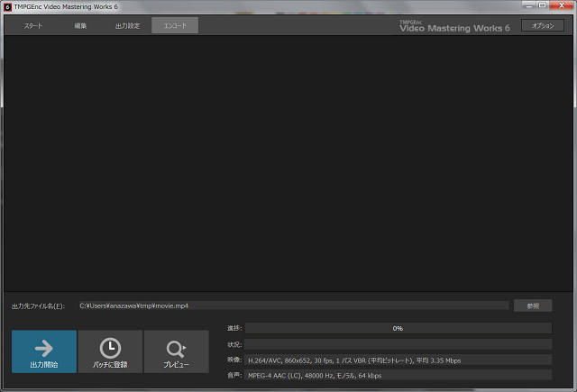Image resolution: width=577 pixels, height=392 pixels.
Task: Select the 音声 MPEG-4 AAC info field
Action: pos(398,375)
